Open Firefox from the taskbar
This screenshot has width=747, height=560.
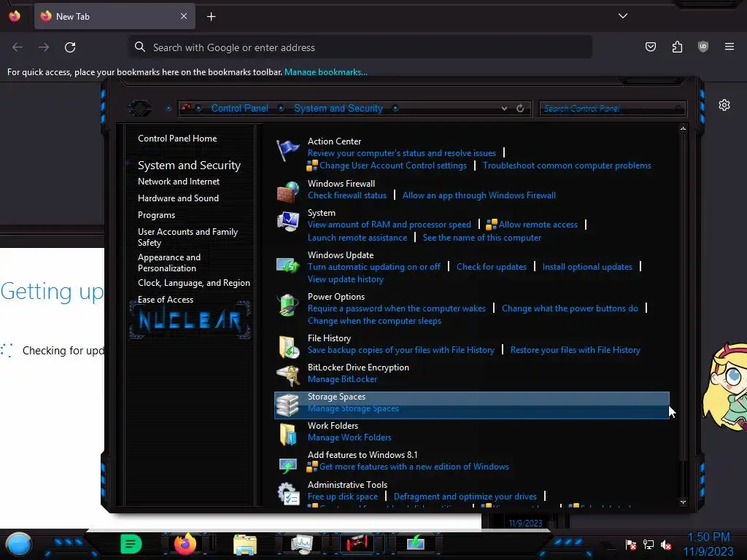[185, 544]
